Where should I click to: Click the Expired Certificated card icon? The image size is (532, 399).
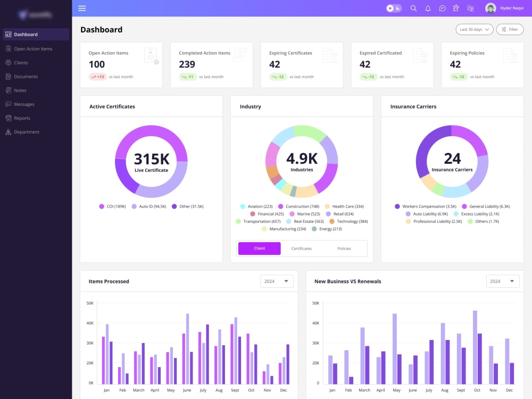420,55
